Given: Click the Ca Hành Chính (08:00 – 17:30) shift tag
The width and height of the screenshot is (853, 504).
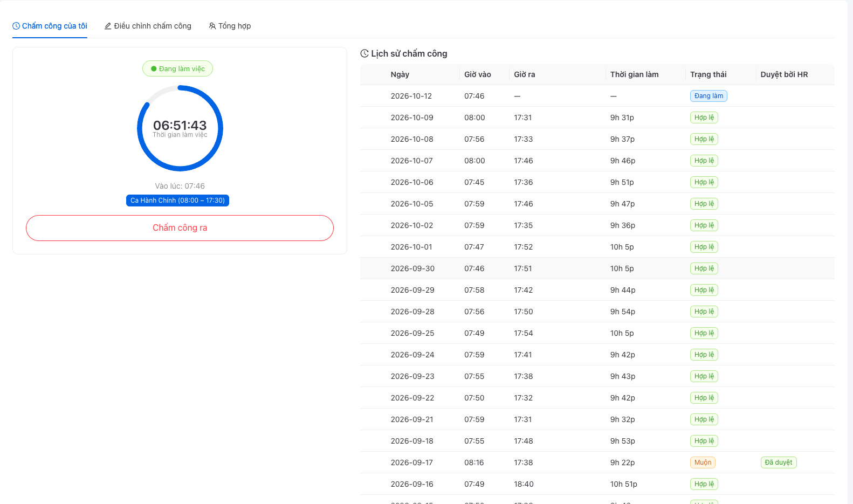Looking at the screenshot, I should [177, 201].
